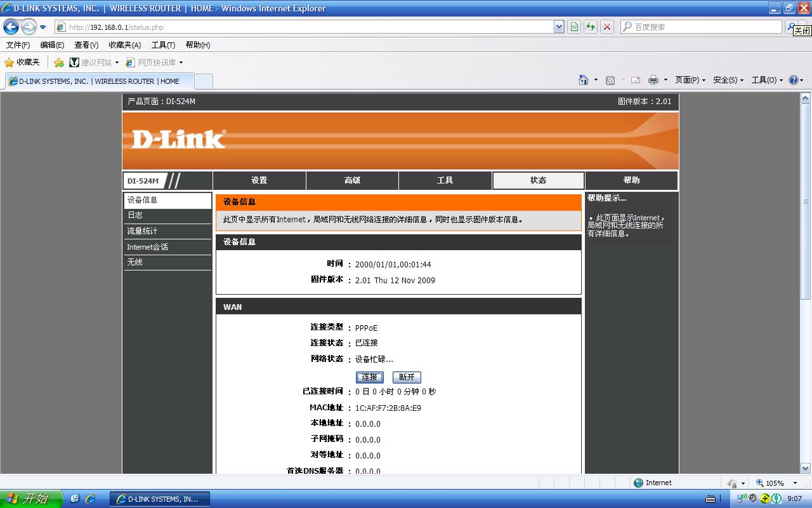Expand the address bar history dropdown
The image size is (812, 508).
click(x=557, y=27)
